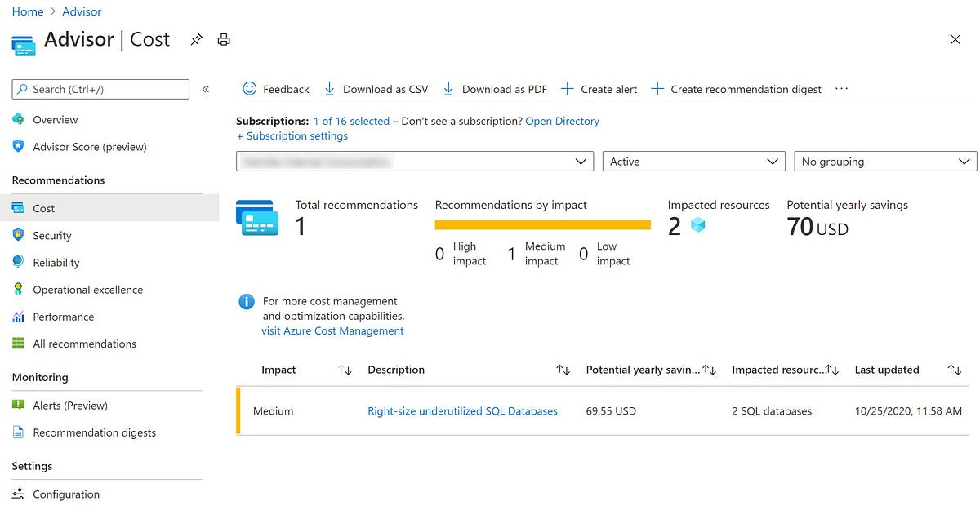
Task: Pin the Advisor Cost blade
Action: tap(196, 38)
